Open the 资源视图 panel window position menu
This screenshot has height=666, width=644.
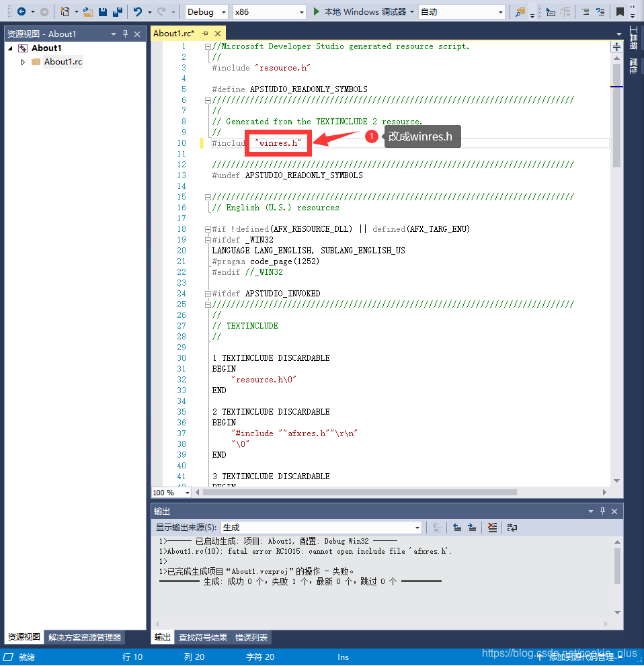[114, 34]
